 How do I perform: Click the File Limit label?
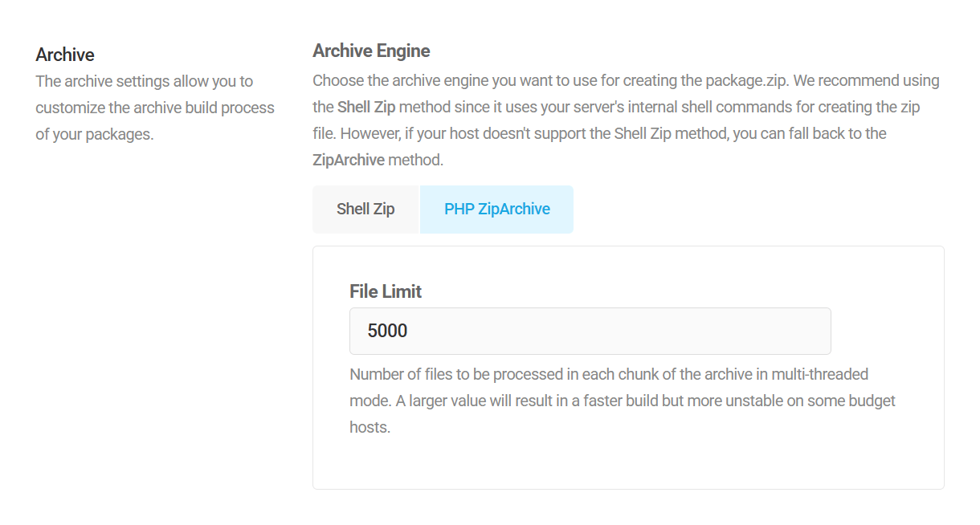[x=386, y=291]
